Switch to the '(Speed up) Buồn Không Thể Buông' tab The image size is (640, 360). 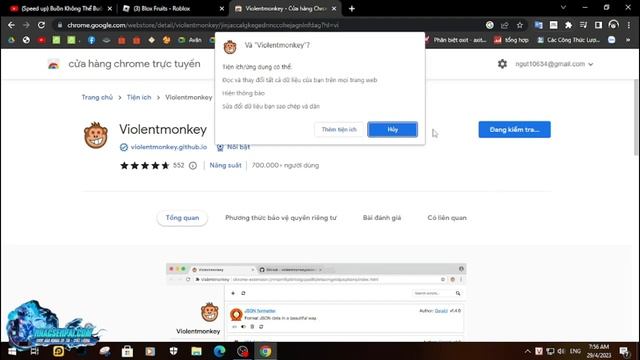coord(61,8)
